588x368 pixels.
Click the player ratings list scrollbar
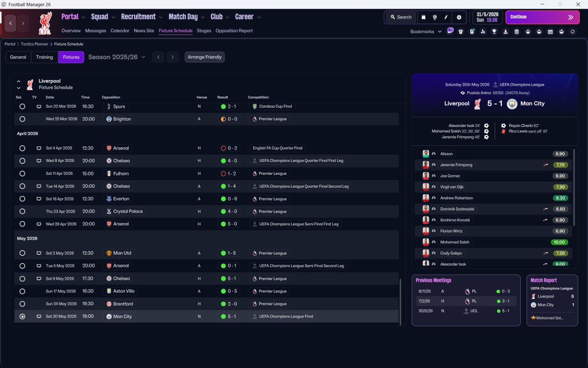574,187
